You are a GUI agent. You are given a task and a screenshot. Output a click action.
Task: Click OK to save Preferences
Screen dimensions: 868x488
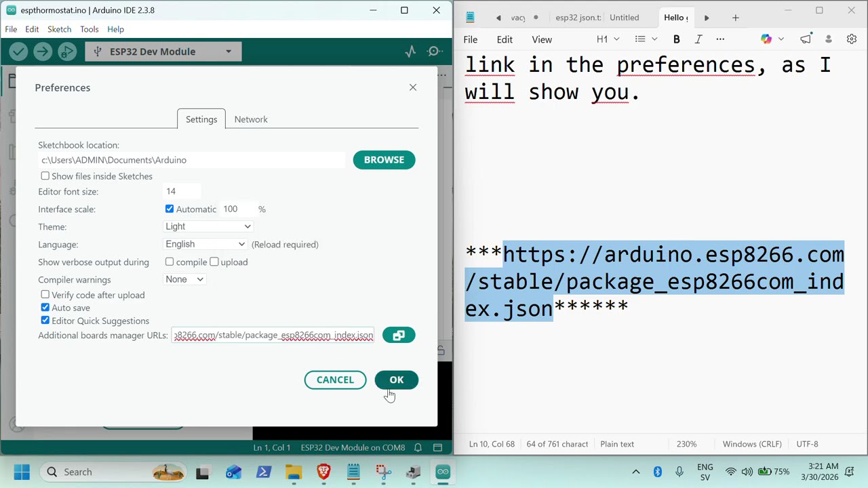[x=397, y=380]
